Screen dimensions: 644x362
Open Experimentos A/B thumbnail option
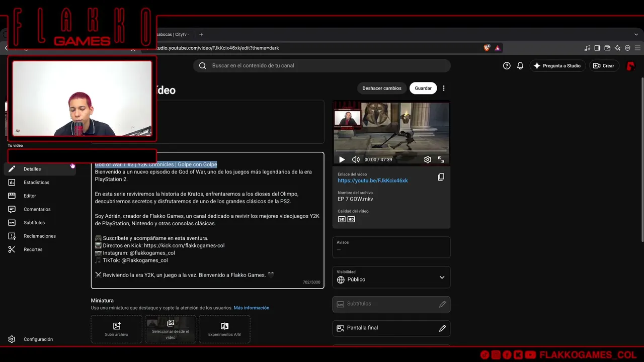coord(224,329)
